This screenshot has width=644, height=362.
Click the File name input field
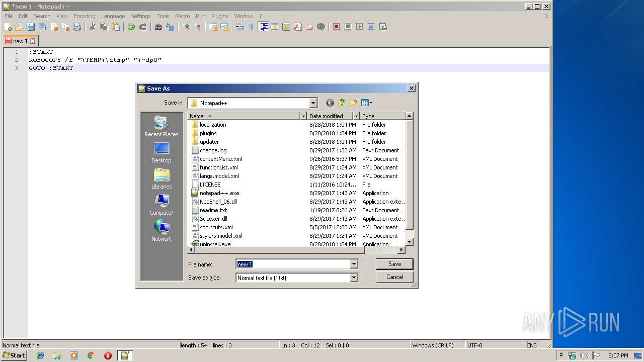coord(293,264)
